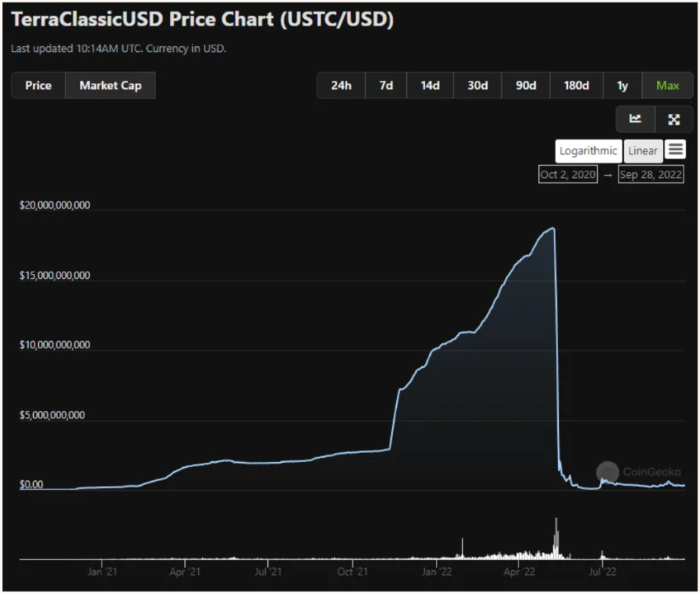The height and width of the screenshot is (594, 700).
Task: Click the $0.00 axis label
Action: tap(31, 484)
